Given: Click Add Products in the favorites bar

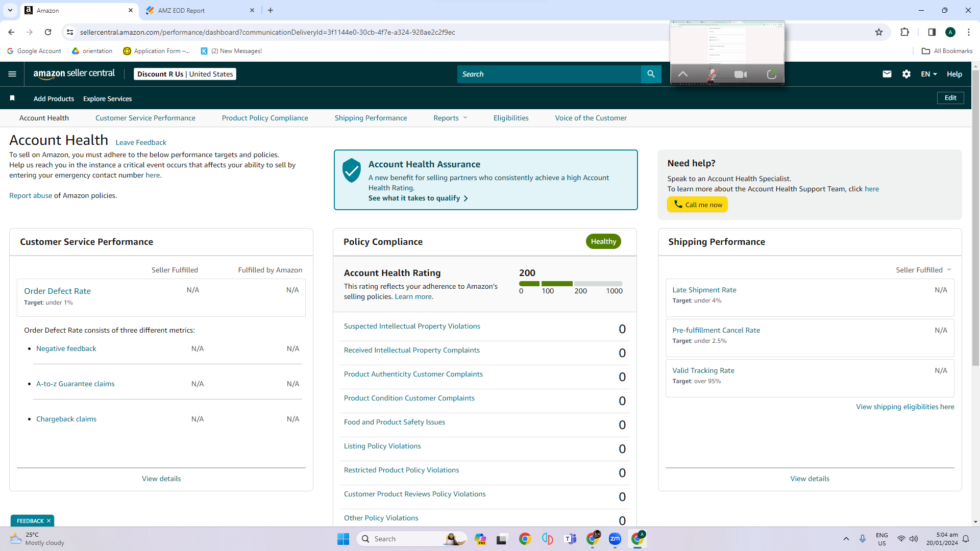Looking at the screenshot, I should click(54, 98).
